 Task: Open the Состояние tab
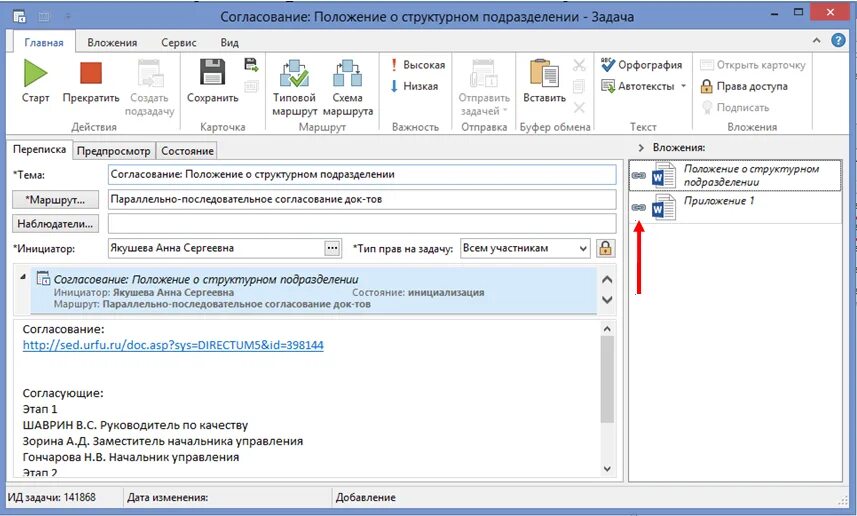click(187, 151)
